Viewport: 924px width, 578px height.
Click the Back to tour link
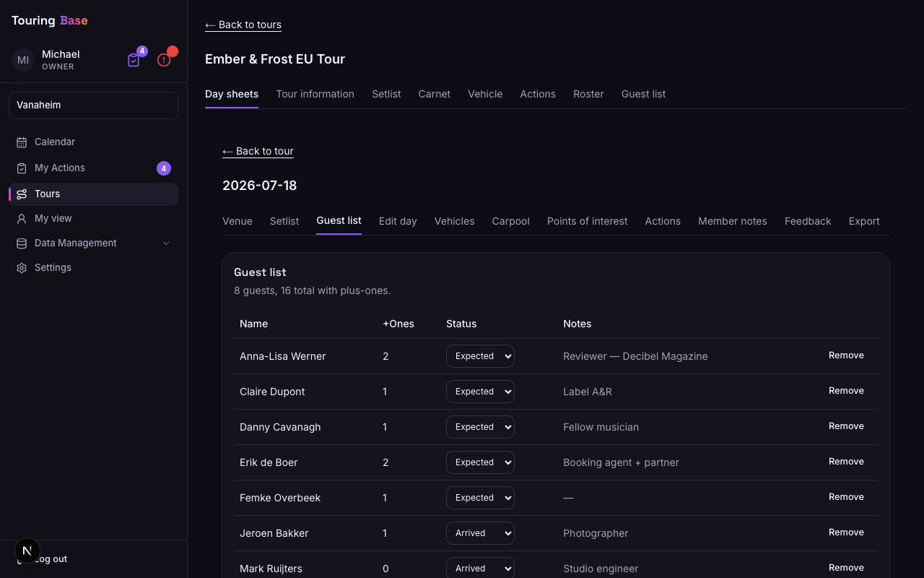(258, 151)
